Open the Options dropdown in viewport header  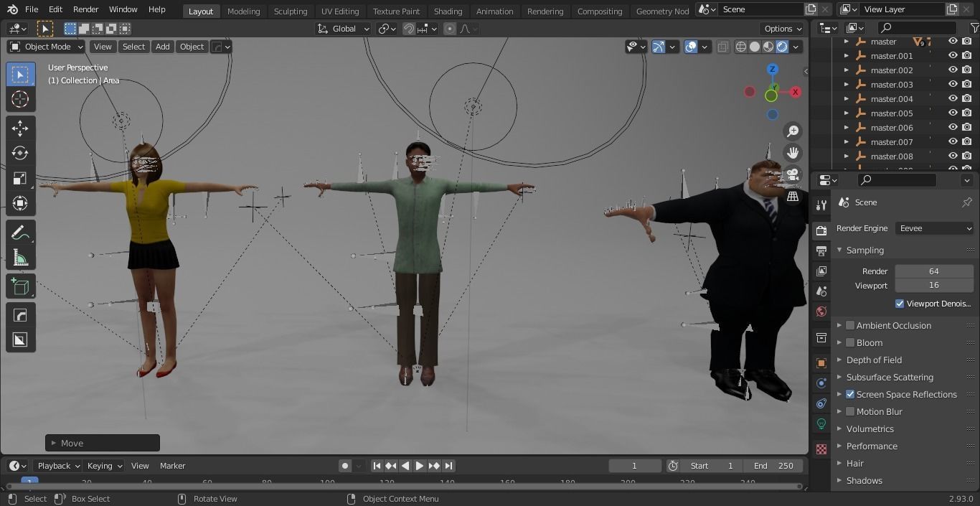783,29
